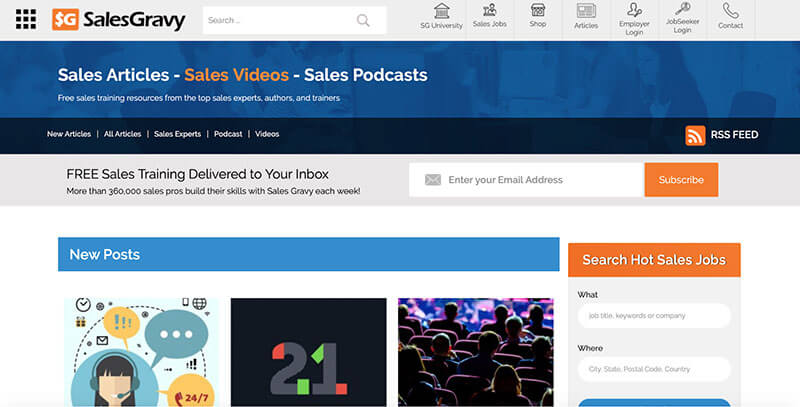Open the Articles icon
Viewport: 800px width, 407px height.
click(x=586, y=11)
